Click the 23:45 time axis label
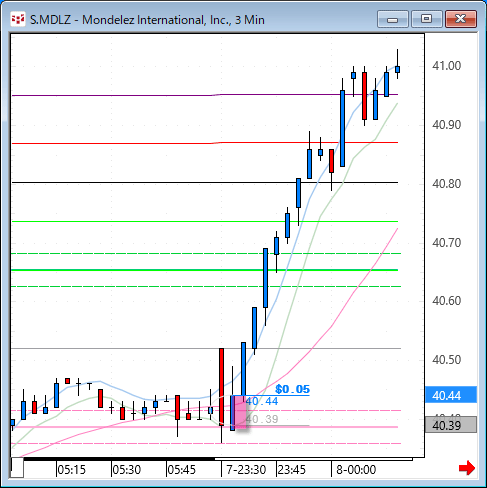Viewport: 487px width, 488px height. tap(291, 470)
